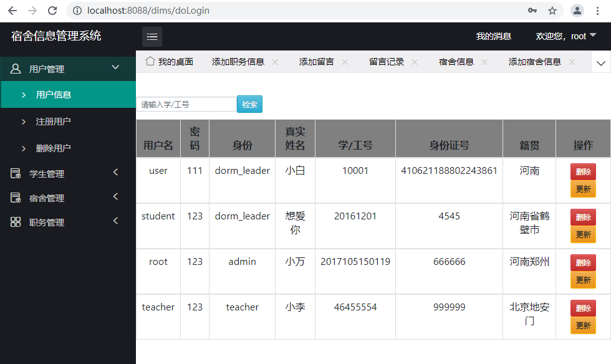Update the teacher row 小李
611x364 pixels.
point(583,325)
